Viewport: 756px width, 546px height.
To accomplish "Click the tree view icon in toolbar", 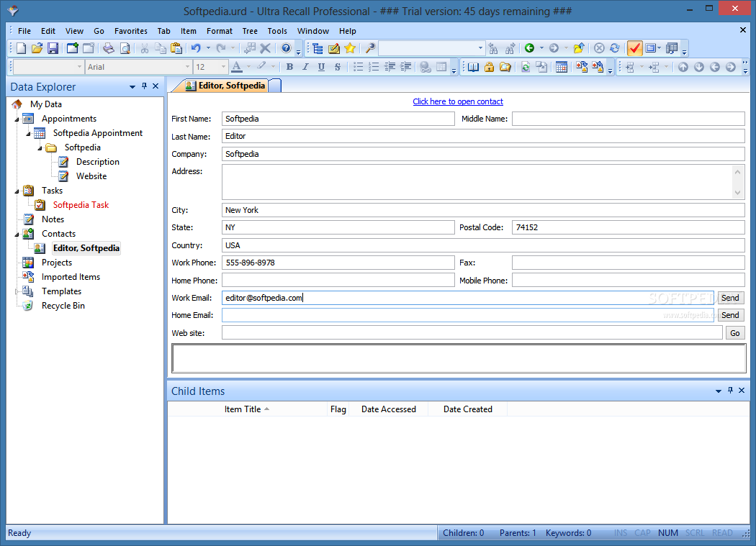I will 318,48.
